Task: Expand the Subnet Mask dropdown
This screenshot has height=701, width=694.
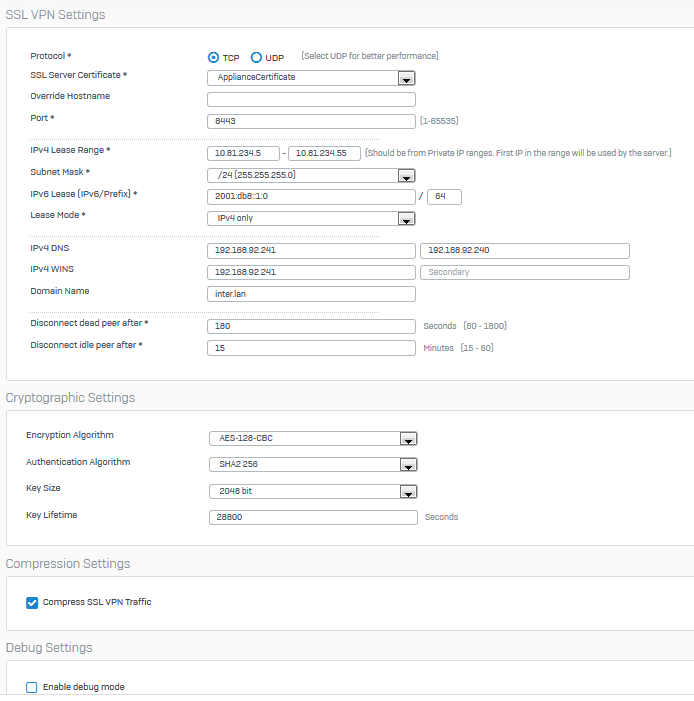Action: (311, 176)
